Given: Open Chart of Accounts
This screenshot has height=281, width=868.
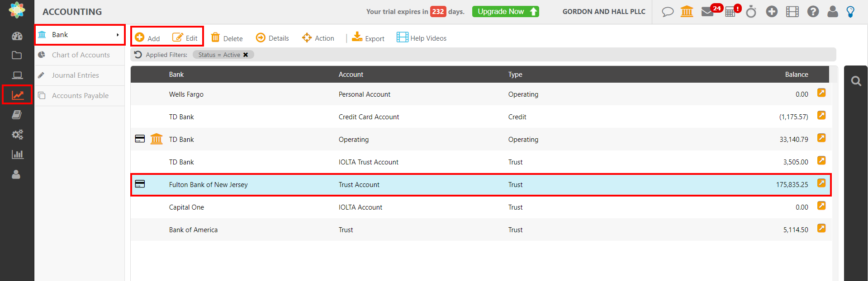Looking at the screenshot, I should (x=81, y=55).
